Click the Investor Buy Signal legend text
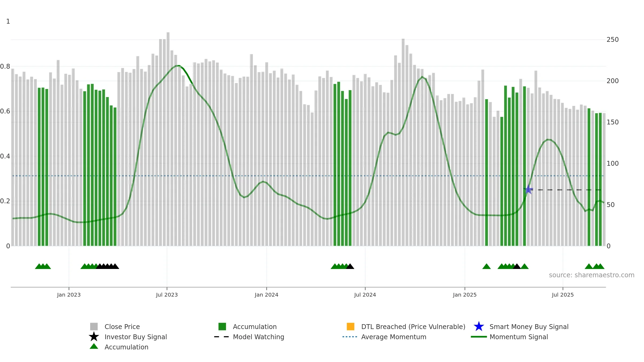This screenshot has height=362, width=644. [x=136, y=337]
